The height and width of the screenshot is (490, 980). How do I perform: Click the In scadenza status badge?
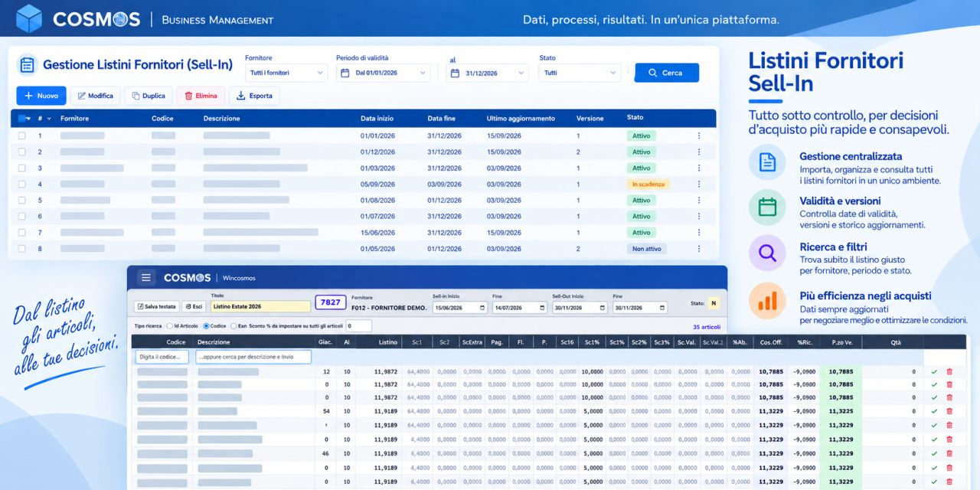(x=648, y=184)
